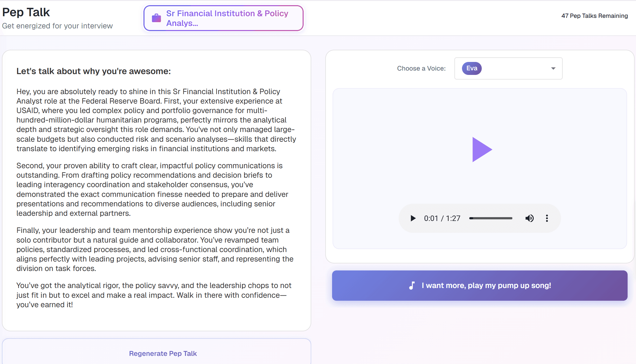Click the "Choose a Voice:" label
The width and height of the screenshot is (636, 364).
click(421, 68)
